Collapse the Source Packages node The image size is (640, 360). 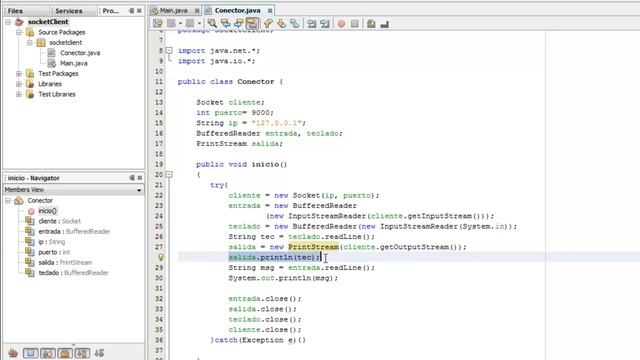(19, 32)
